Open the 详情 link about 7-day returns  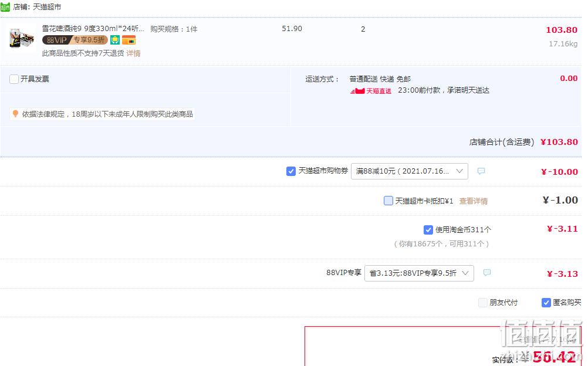[x=133, y=53]
